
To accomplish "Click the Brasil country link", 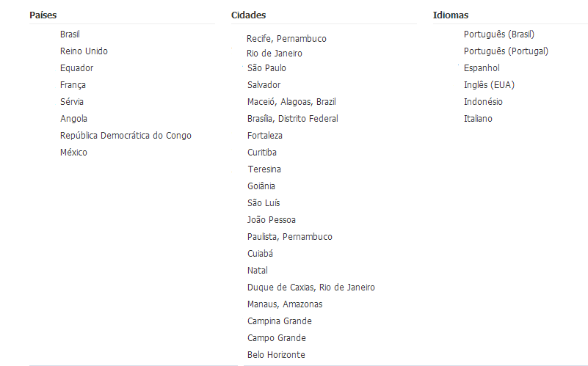I will coord(70,34).
